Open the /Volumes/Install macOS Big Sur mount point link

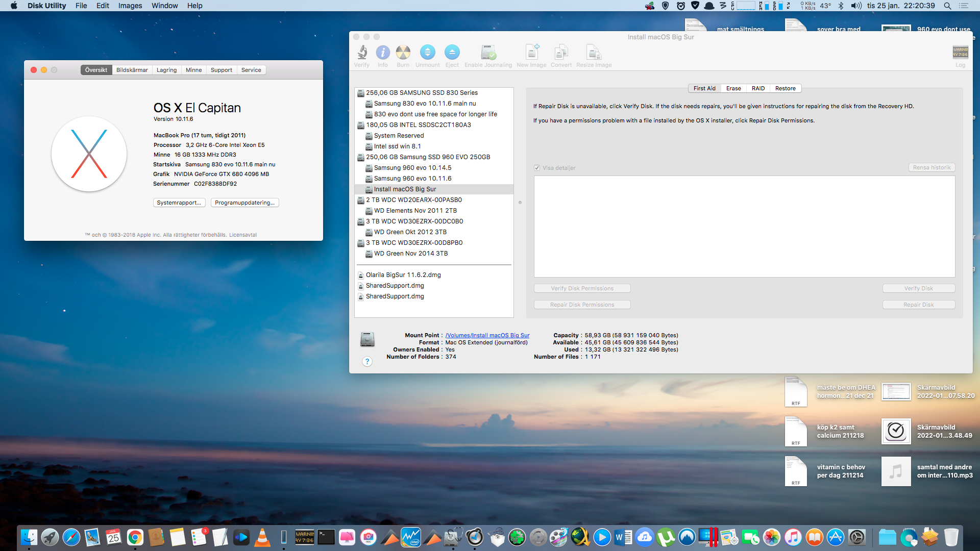pyautogui.click(x=487, y=335)
